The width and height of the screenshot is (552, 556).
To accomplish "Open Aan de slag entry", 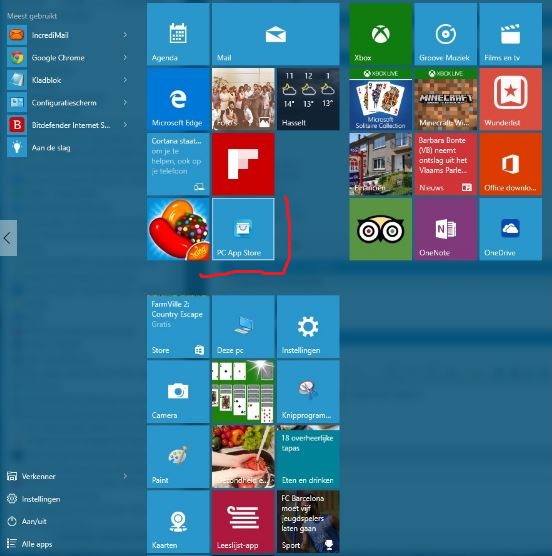I will pyautogui.click(x=67, y=148).
